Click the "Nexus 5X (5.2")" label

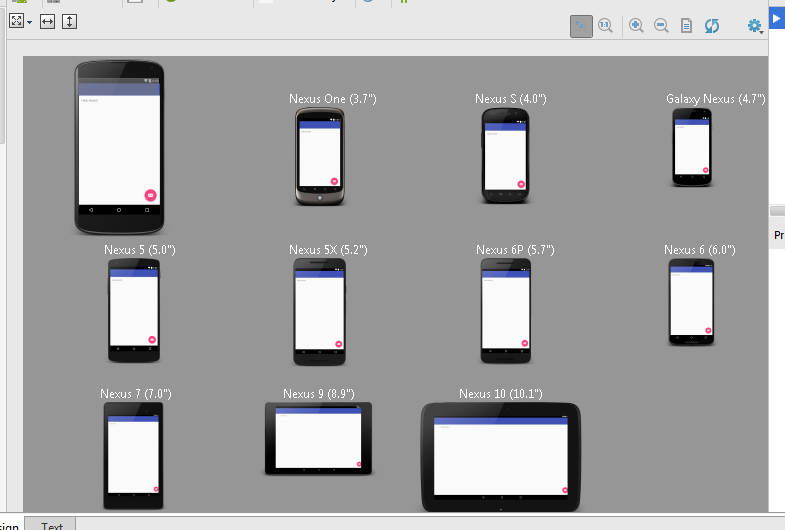click(x=328, y=250)
